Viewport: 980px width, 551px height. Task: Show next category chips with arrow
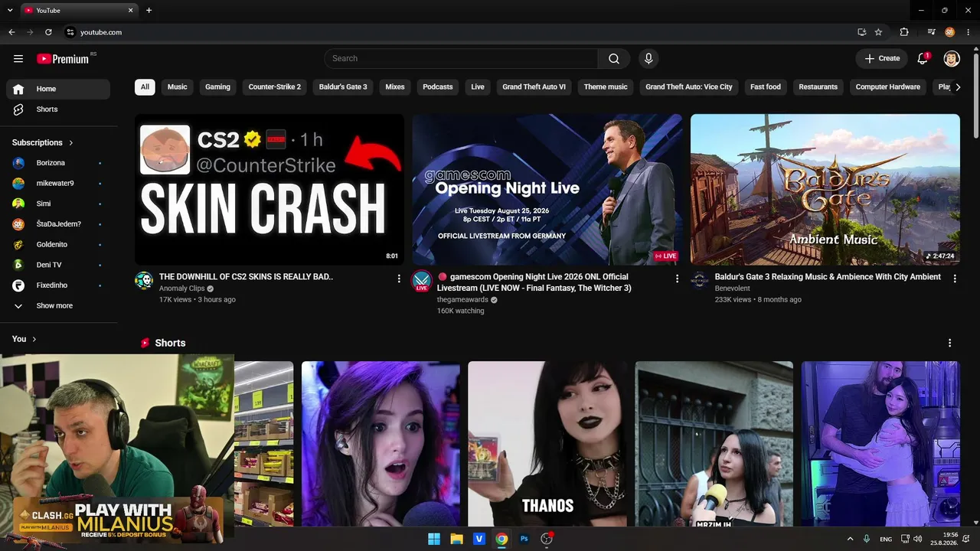958,87
